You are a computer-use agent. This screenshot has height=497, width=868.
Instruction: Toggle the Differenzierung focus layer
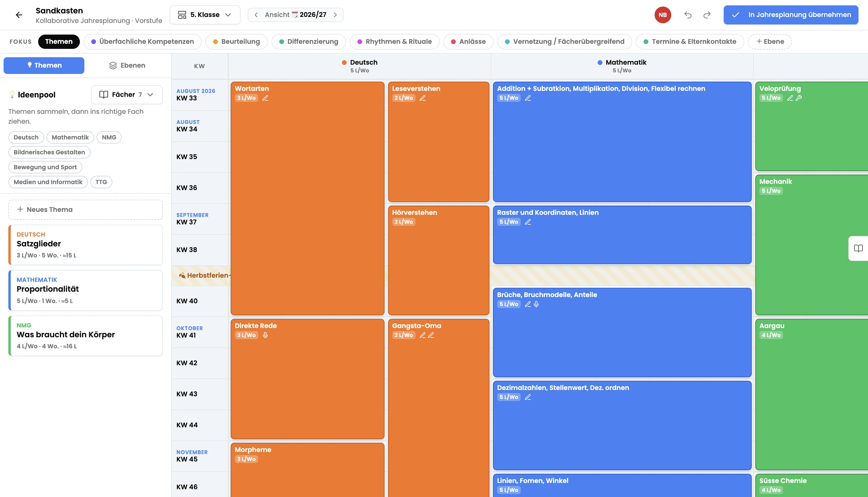(x=309, y=42)
